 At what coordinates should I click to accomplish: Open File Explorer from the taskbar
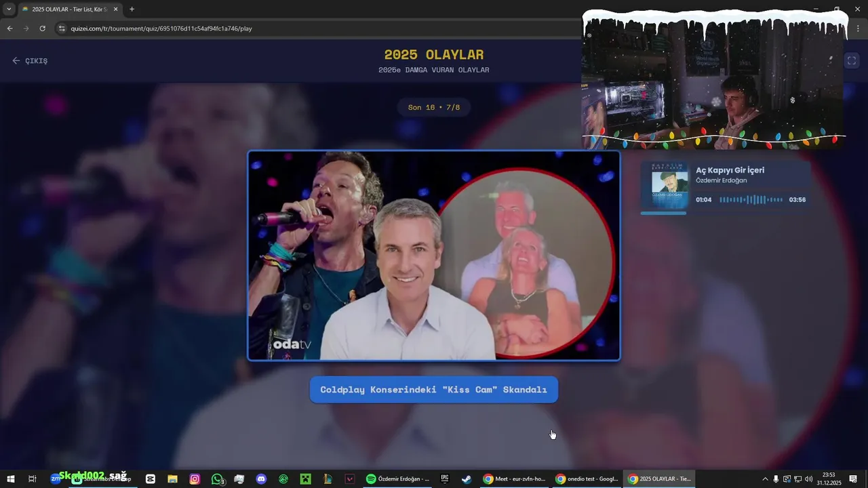[x=172, y=479]
